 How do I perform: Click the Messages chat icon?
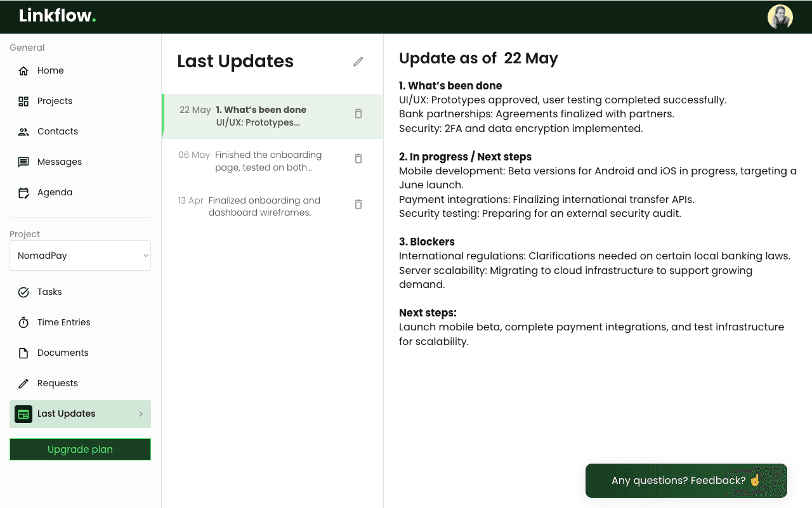tap(23, 162)
